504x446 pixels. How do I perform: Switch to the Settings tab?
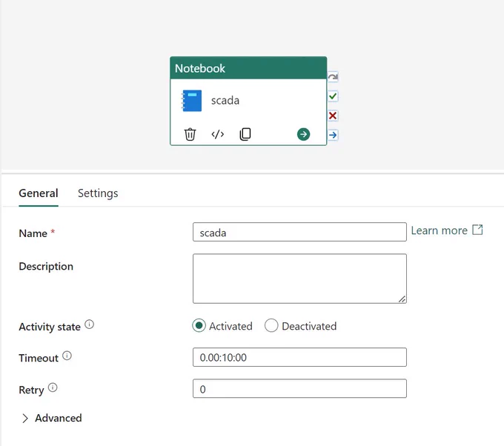tap(98, 193)
